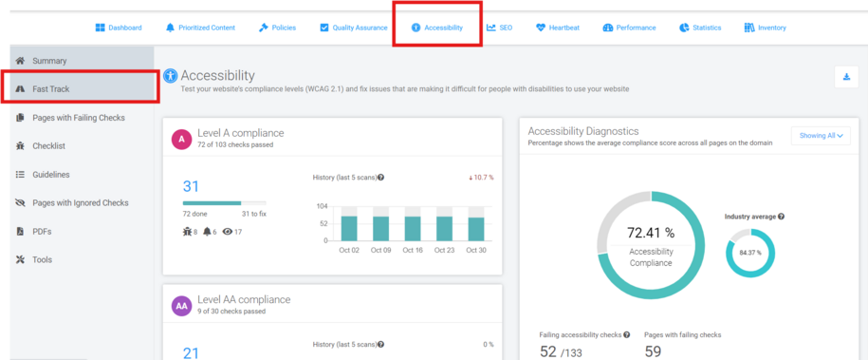The image size is (868, 360).
Task: Click the PDFs file icon
Action: [x=21, y=232]
